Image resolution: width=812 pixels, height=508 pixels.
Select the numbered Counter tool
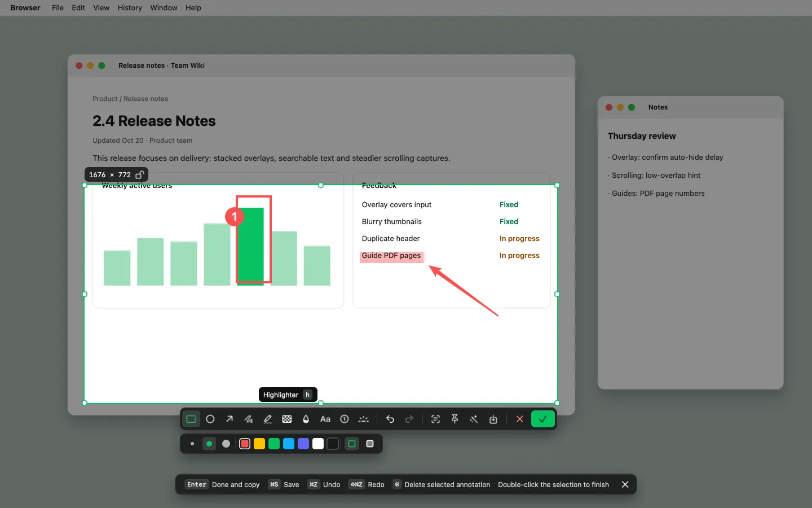click(345, 419)
